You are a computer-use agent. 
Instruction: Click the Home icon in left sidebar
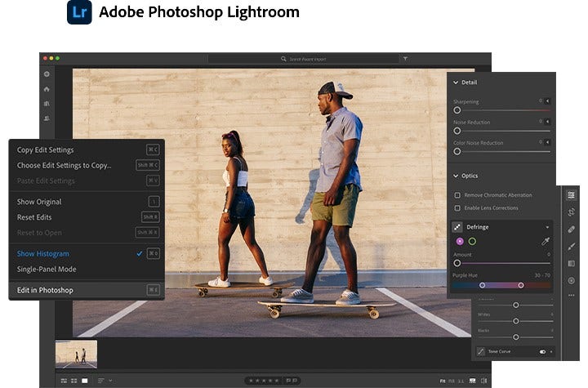(x=47, y=89)
